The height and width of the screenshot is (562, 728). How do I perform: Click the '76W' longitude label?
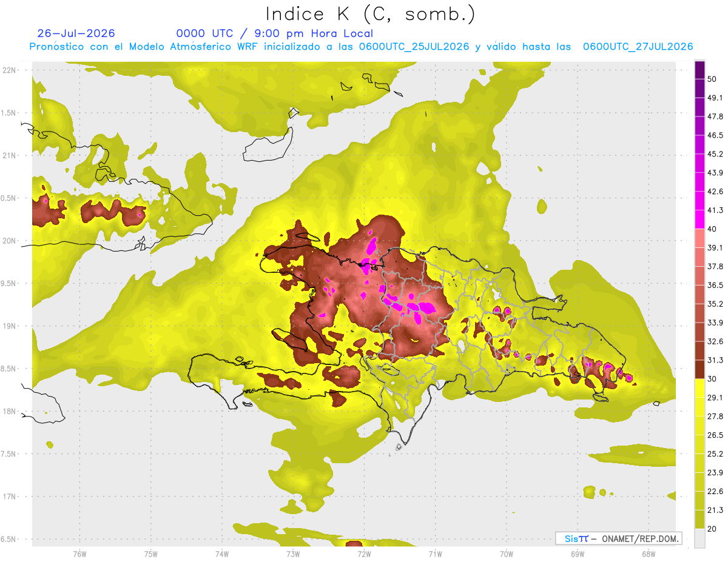coord(79,554)
